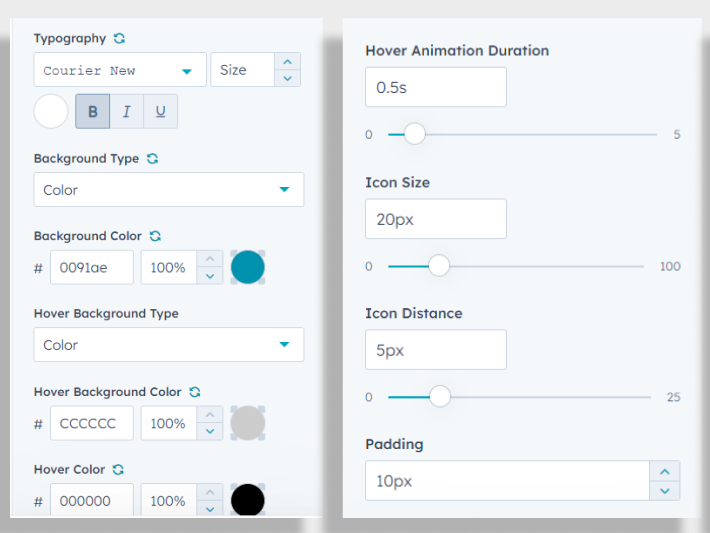Viewport: 710px width, 533px height.
Task: Reset the Background Type setting
Action: (x=153, y=158)
